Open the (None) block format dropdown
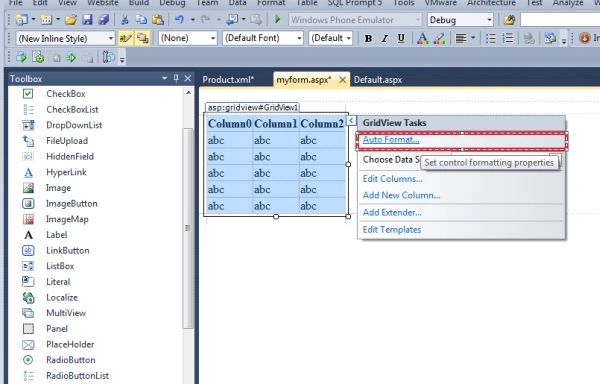The height and width of the screenshot is (384, 600). [213, 38]
